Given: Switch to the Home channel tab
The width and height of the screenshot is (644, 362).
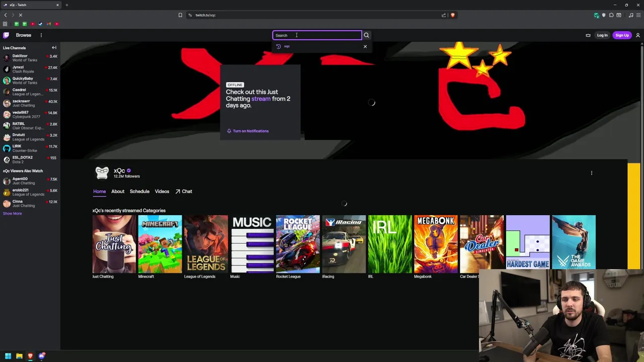Looking at the screenshot, I should tap(100, 192).
